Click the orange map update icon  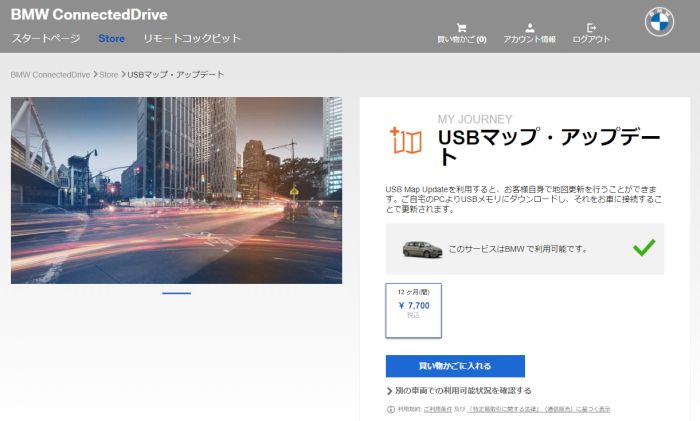pos(405,140)
